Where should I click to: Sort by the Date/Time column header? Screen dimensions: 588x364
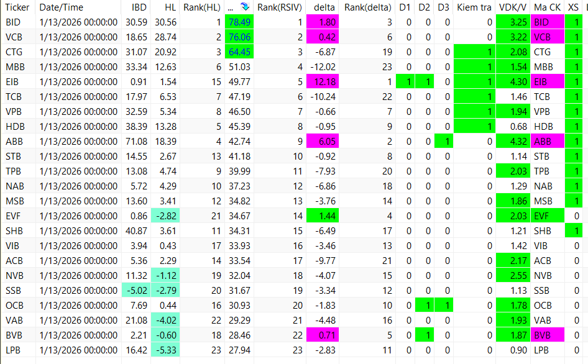[61, 7]
